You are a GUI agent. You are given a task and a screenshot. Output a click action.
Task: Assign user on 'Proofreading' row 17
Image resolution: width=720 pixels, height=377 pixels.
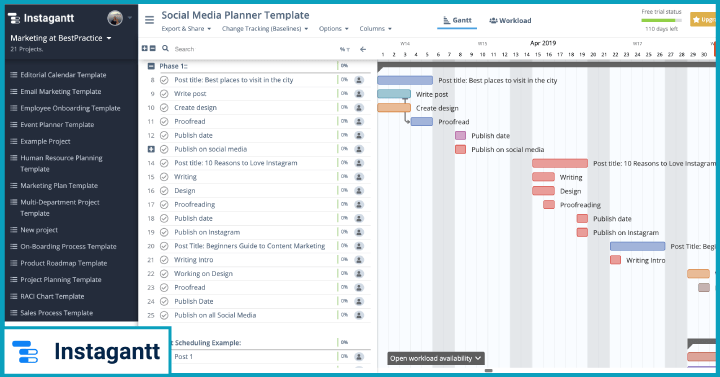pyautogui.click(x=359, y=204)
